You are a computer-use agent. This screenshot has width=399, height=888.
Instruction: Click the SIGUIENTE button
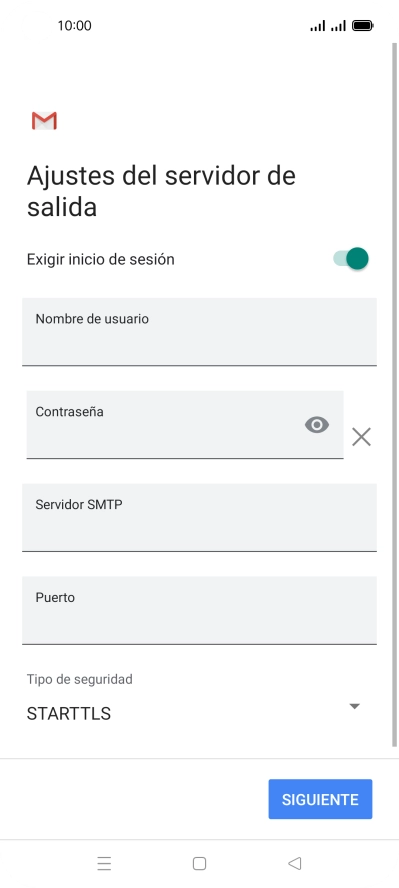coord(320,799)
